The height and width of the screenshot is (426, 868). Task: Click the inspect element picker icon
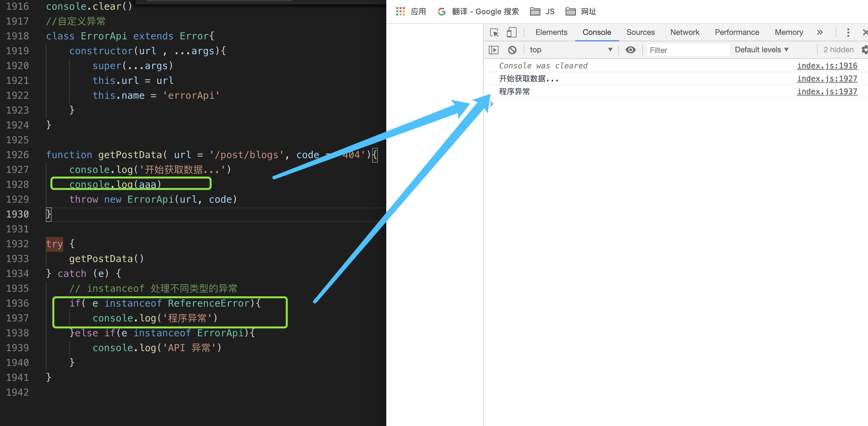494,32
